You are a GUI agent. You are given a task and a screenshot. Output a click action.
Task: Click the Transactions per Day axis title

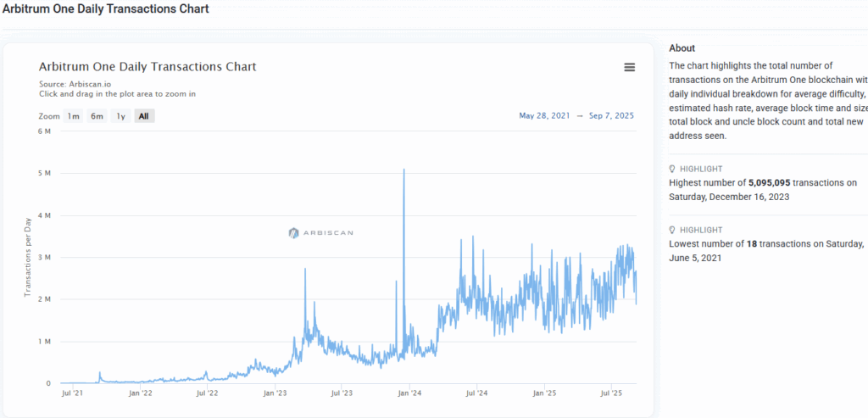pos(28,257)
